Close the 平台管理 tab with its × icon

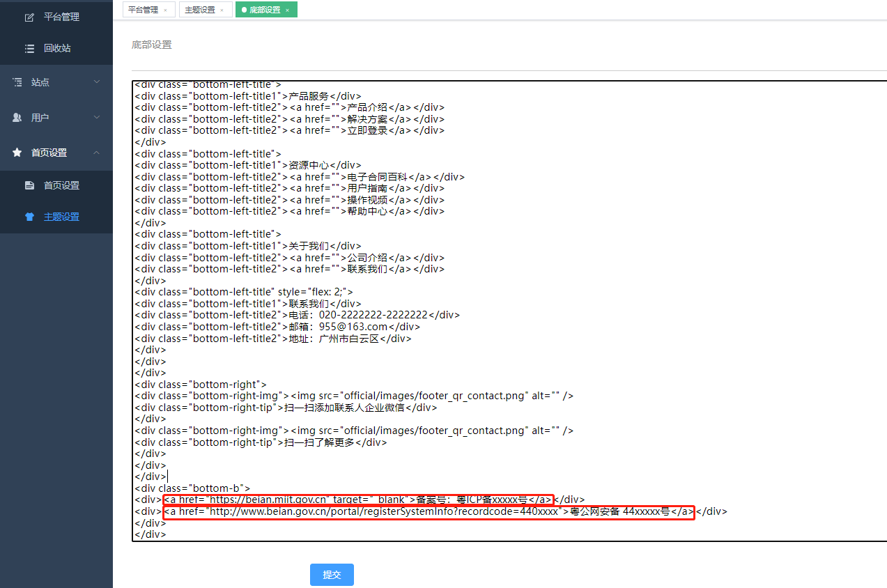click(165, 10)
